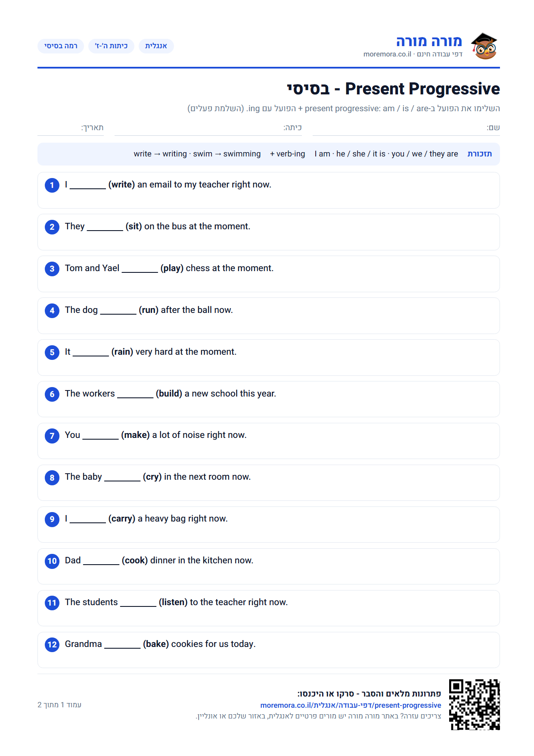Image resolution: width=534 pixels, height=756 pixels.
Task: Click the number 6 question badge
Action: (52, 394)
